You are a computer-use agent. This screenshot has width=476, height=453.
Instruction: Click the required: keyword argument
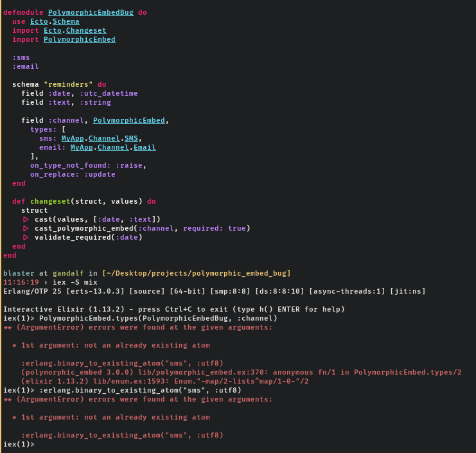point(203,228)
